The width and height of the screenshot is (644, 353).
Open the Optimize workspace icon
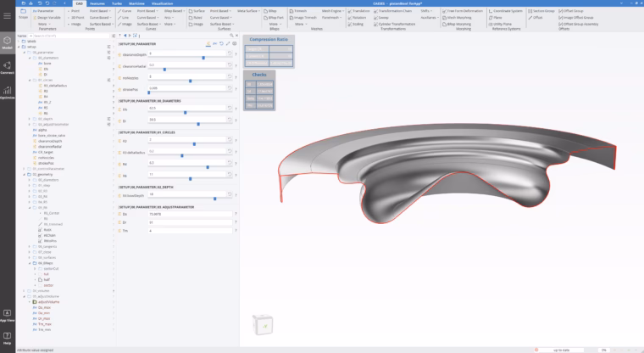click(7, 92)
